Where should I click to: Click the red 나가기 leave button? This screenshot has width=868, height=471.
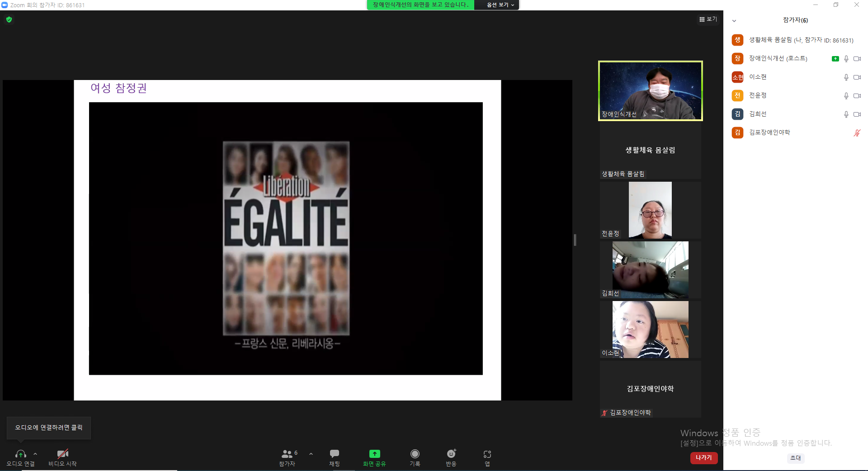(x=704, y=458)
